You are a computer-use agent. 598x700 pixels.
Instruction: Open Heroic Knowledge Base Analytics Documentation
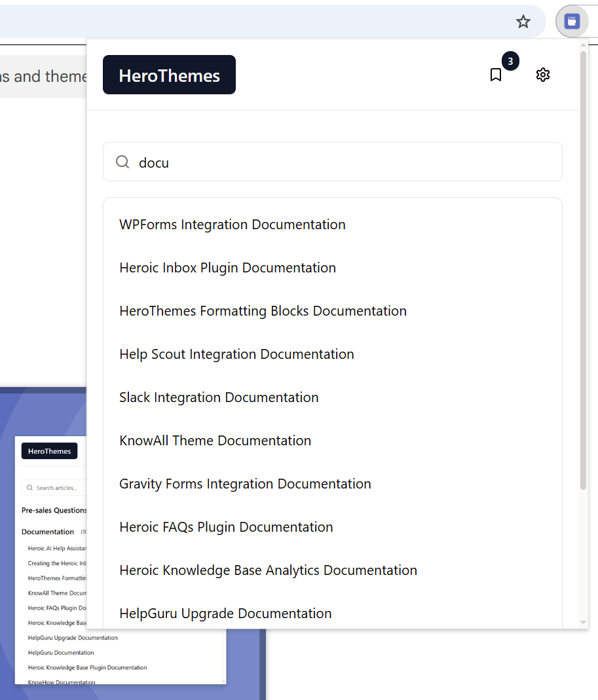268,570
